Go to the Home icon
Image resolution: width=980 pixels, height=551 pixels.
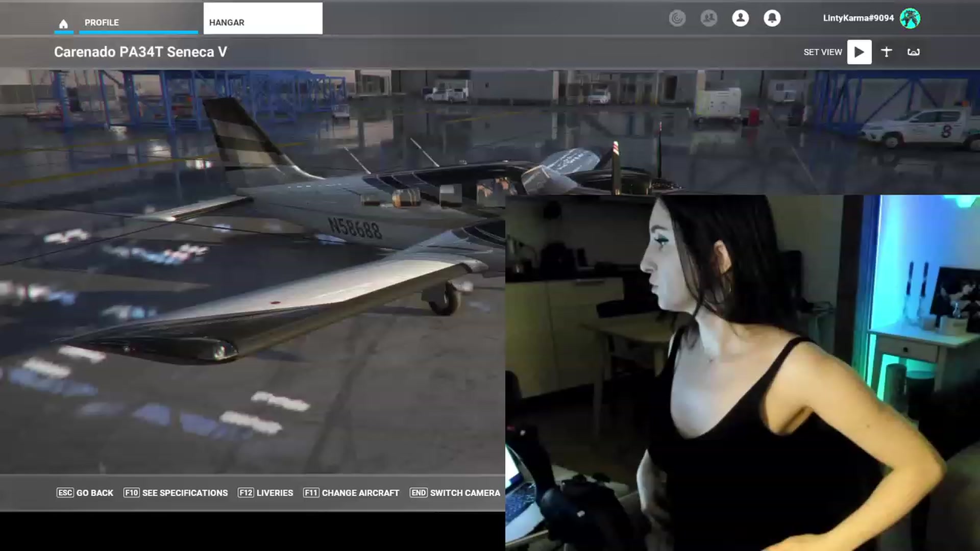click(63, 23)
